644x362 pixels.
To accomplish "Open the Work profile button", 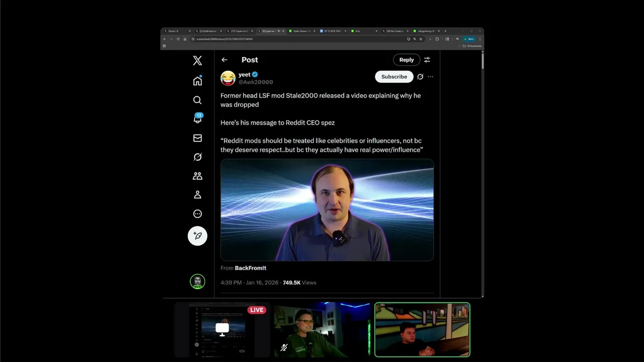I will (x=469, y=39).
